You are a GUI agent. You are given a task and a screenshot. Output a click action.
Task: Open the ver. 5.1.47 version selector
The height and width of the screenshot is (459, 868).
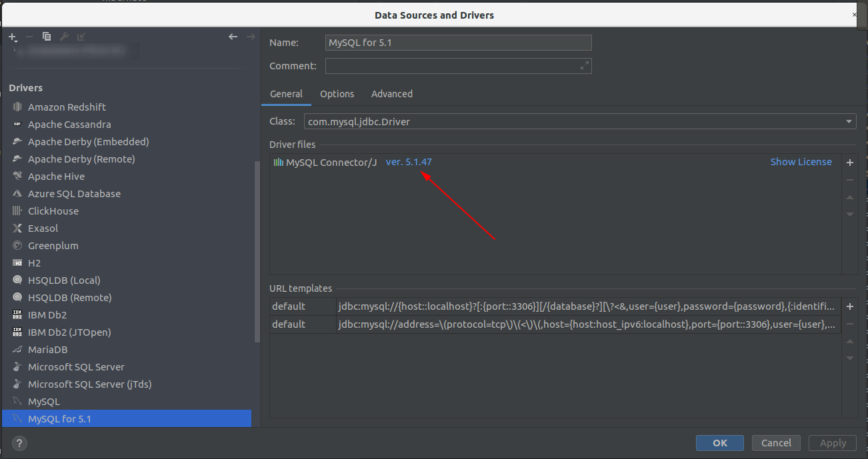(409, 162)
